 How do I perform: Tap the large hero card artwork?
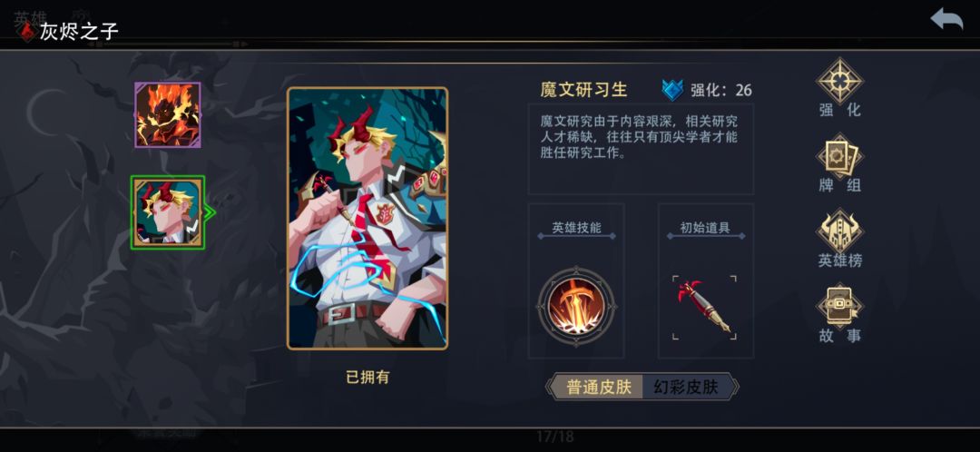367,218
